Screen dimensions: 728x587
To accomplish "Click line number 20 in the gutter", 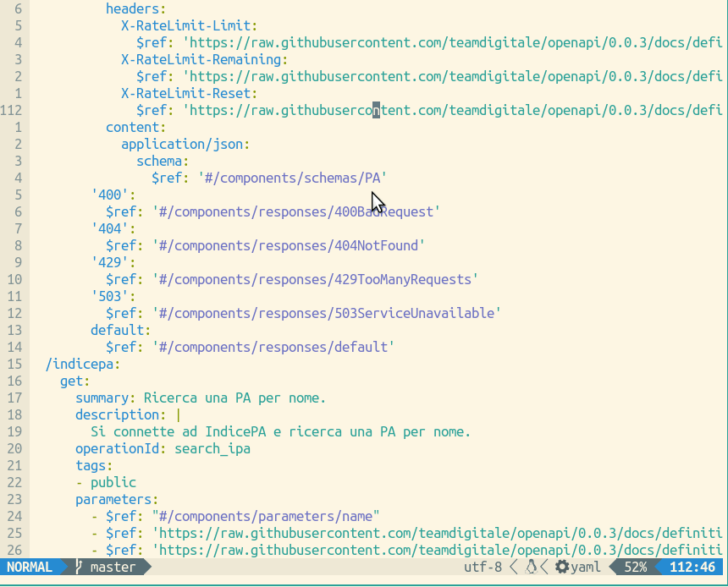I will pos(15,449).
